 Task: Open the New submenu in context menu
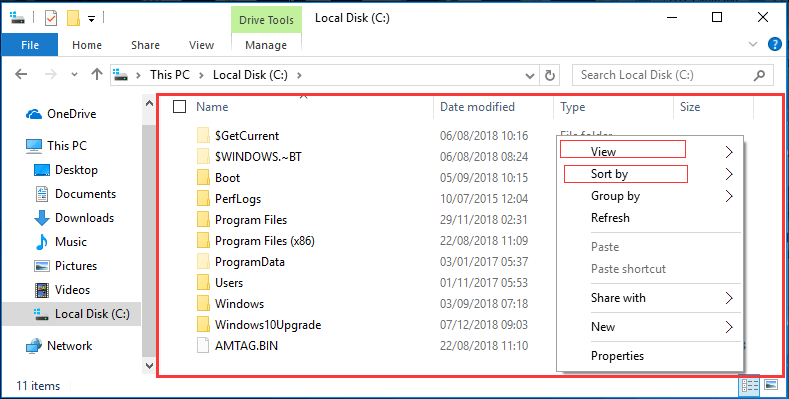pos(650,327)
